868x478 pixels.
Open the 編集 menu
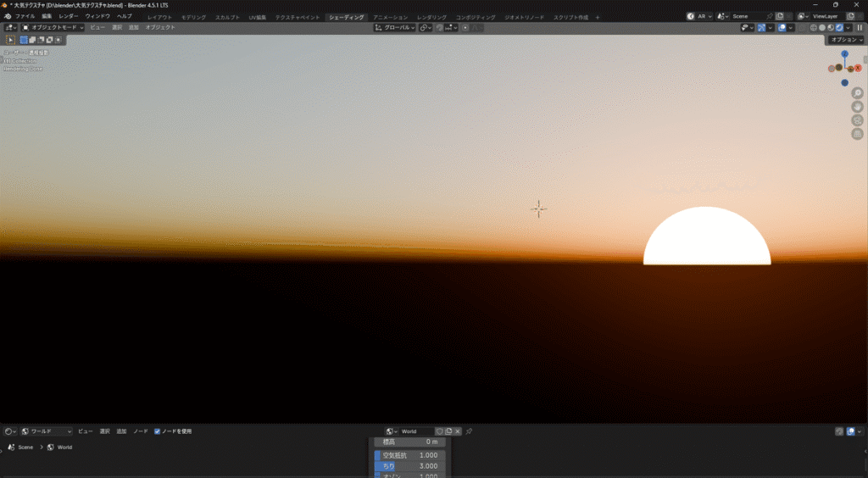[x=47, y=17]
